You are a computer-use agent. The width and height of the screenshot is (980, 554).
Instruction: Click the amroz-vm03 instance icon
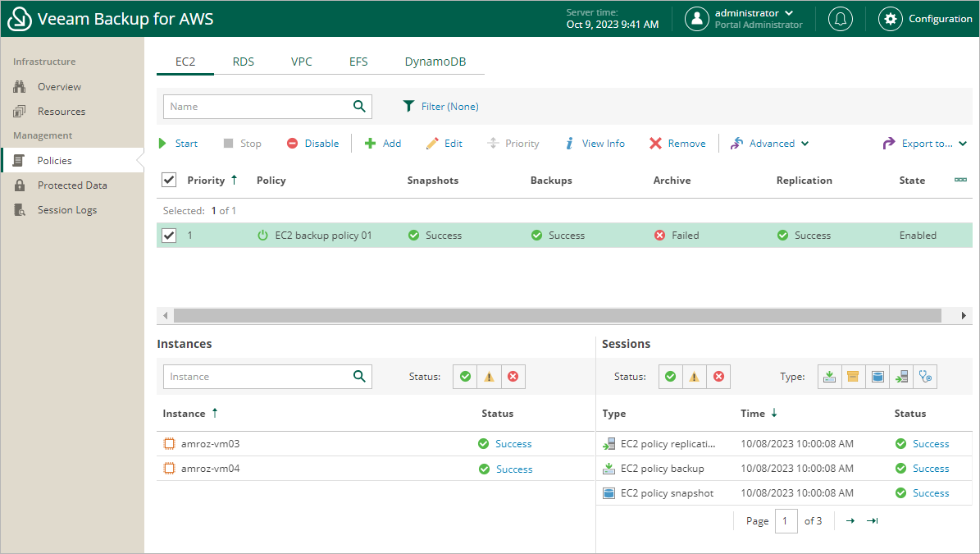[x=169, y=444]
